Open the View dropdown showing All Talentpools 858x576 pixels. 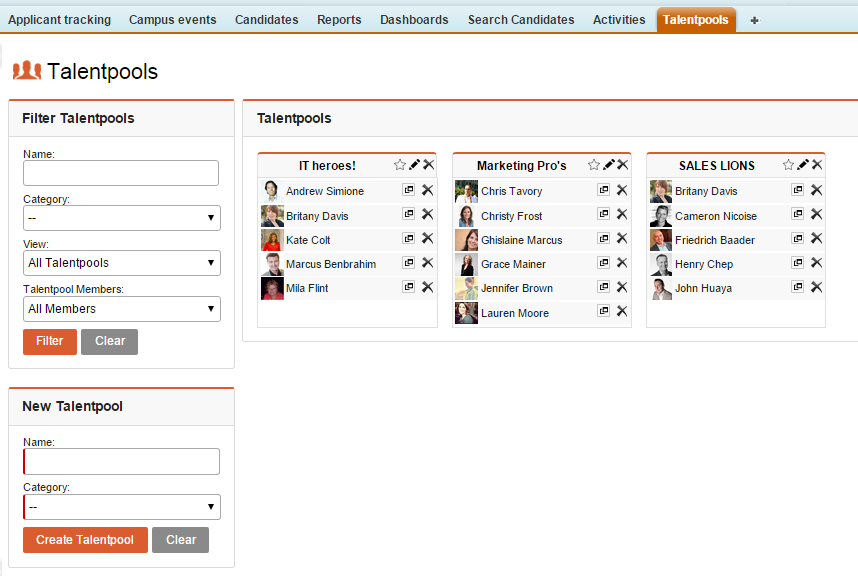[121, 263]
